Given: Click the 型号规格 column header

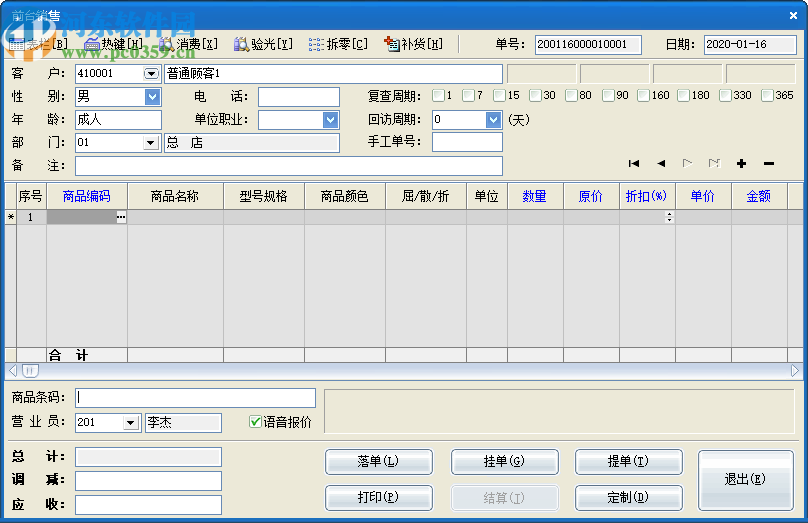Looking at the screenshot, I should point(264,196).
